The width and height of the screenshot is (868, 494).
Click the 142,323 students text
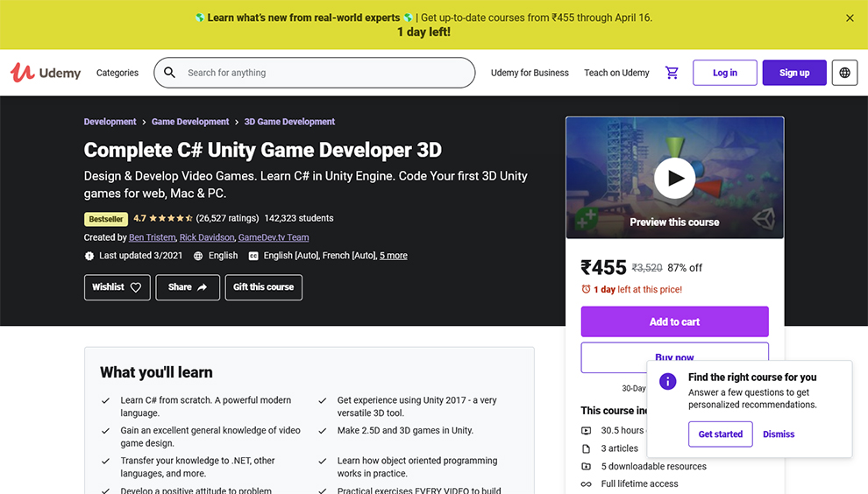tap(299, 218)
